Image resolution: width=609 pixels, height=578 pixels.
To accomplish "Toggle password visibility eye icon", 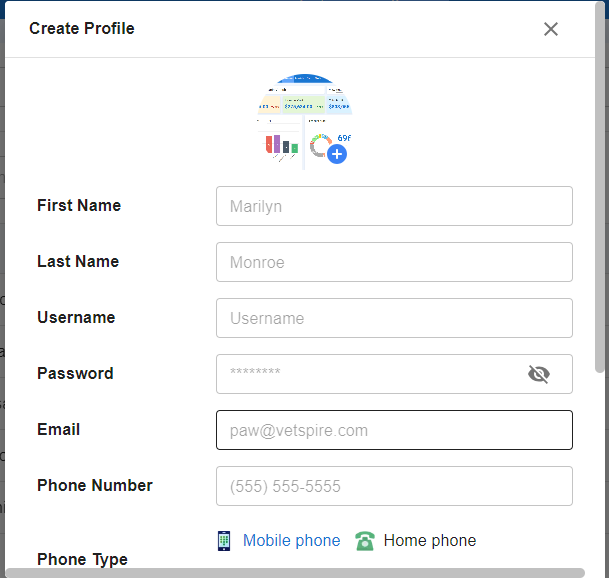I will [539, 374].
